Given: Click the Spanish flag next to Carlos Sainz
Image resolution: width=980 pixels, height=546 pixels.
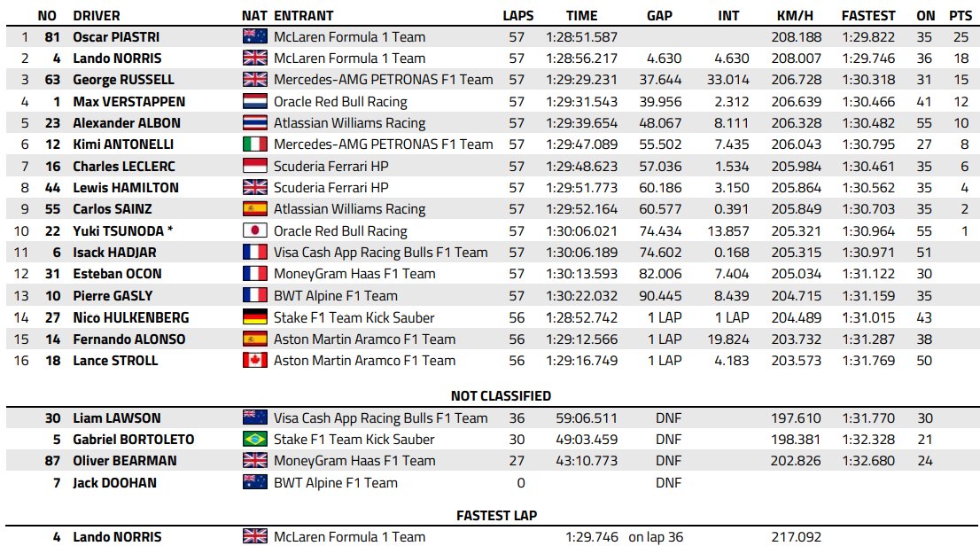Looking at the screenshot, I should [254, 209].
